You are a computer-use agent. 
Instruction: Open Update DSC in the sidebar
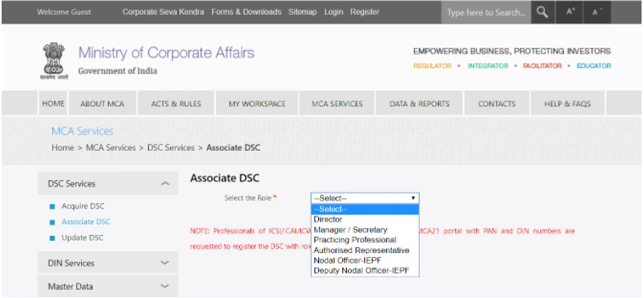[82, 238]
